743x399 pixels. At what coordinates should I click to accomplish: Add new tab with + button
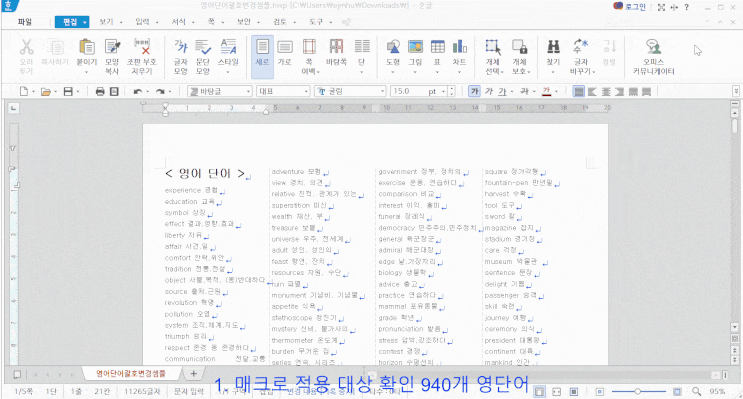(193, 373)
